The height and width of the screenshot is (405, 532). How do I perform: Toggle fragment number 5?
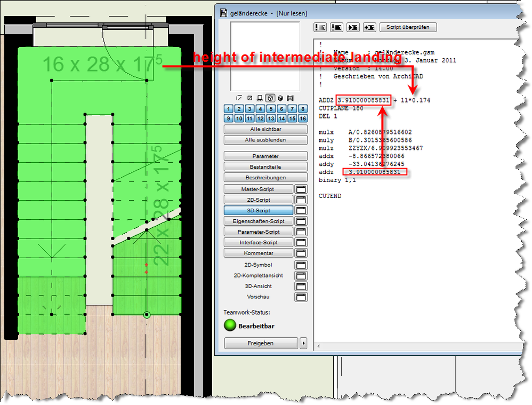click(271, 109)
